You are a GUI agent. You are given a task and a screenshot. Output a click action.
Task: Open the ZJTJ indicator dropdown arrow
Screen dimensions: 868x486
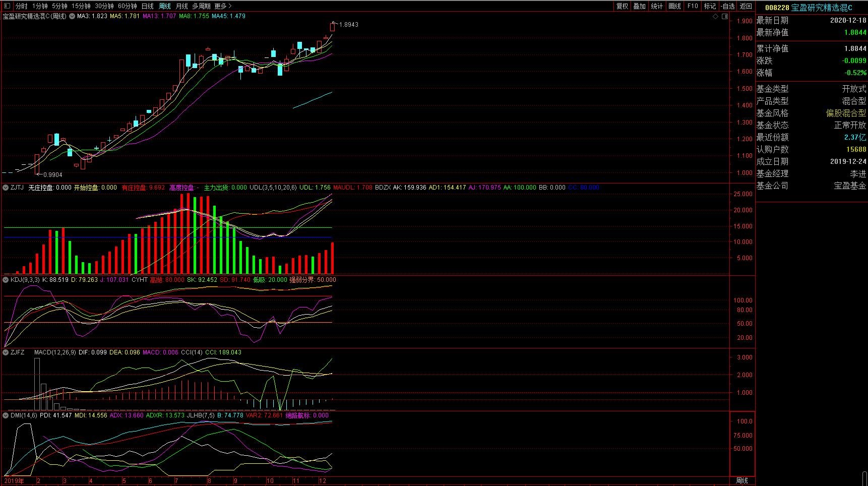pyautogui.click(x=6, y=188)
